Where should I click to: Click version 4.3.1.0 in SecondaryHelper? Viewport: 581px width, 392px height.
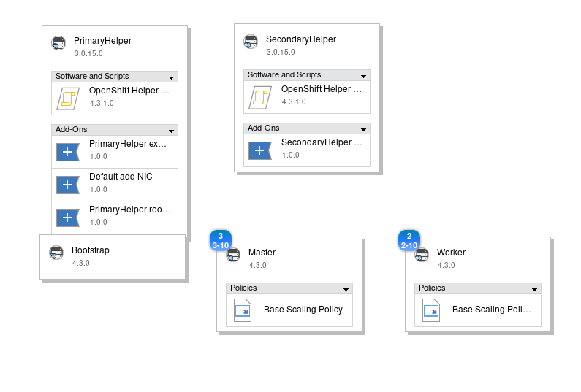click(294, 101)
